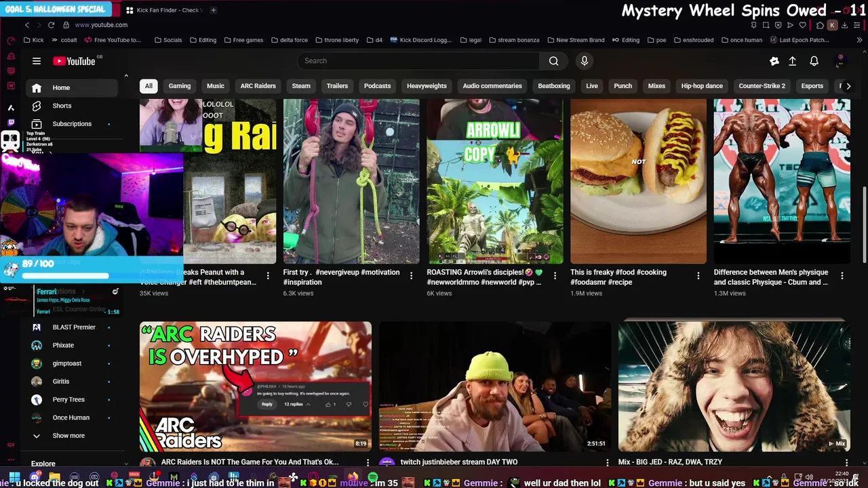Screen dimensions: 868x488
Task: Select the Gaming filter chip
Action: coord(180,86)
